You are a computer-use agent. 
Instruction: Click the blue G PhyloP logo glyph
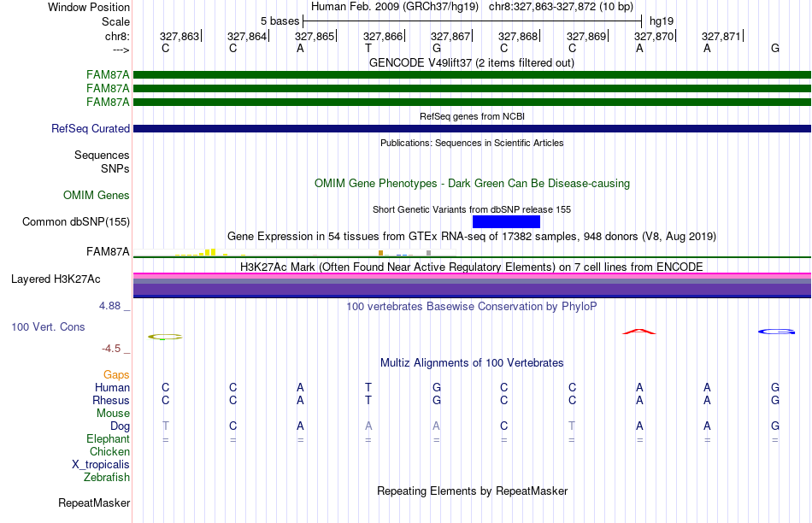[x=776, y=332]
